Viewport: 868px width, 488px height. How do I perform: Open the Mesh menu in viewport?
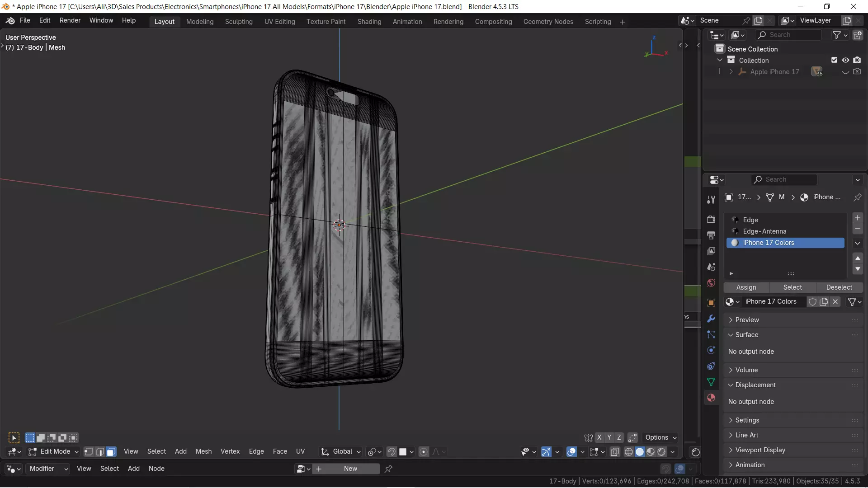(203, 452)
